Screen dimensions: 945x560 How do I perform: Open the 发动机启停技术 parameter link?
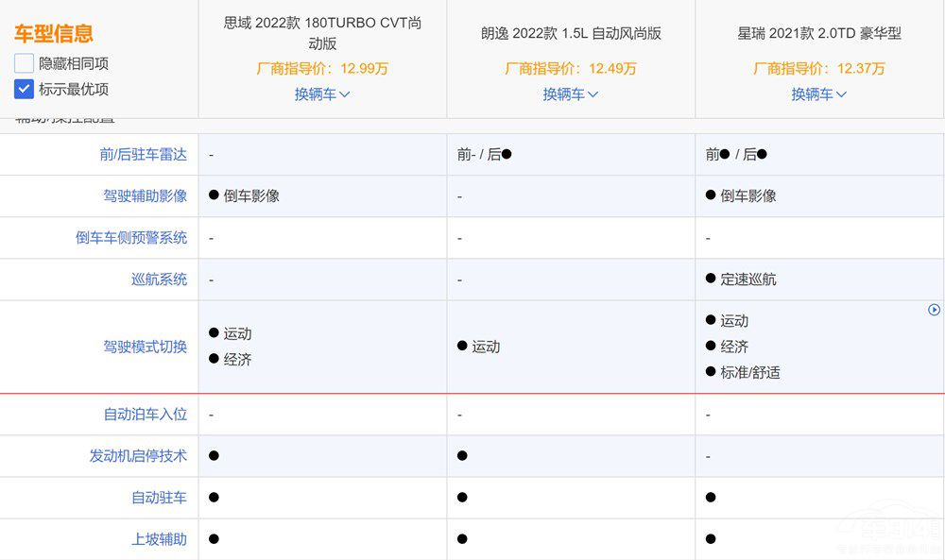point(138,456)
